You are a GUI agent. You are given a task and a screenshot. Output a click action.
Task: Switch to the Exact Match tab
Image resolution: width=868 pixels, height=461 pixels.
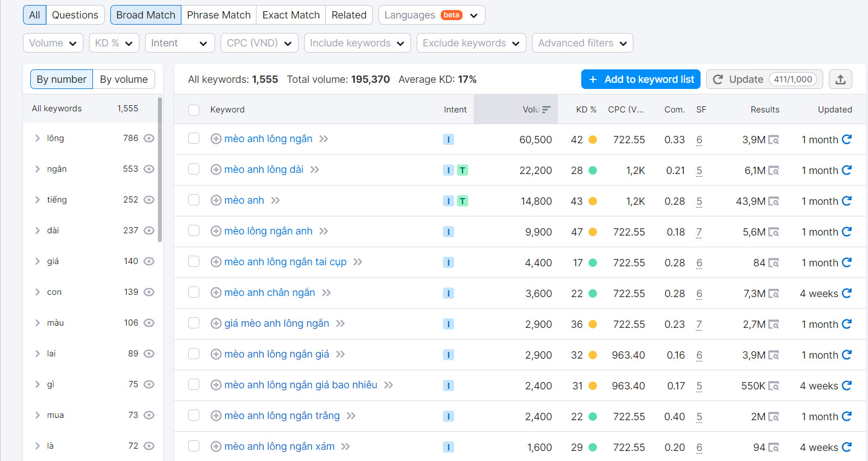291,15
